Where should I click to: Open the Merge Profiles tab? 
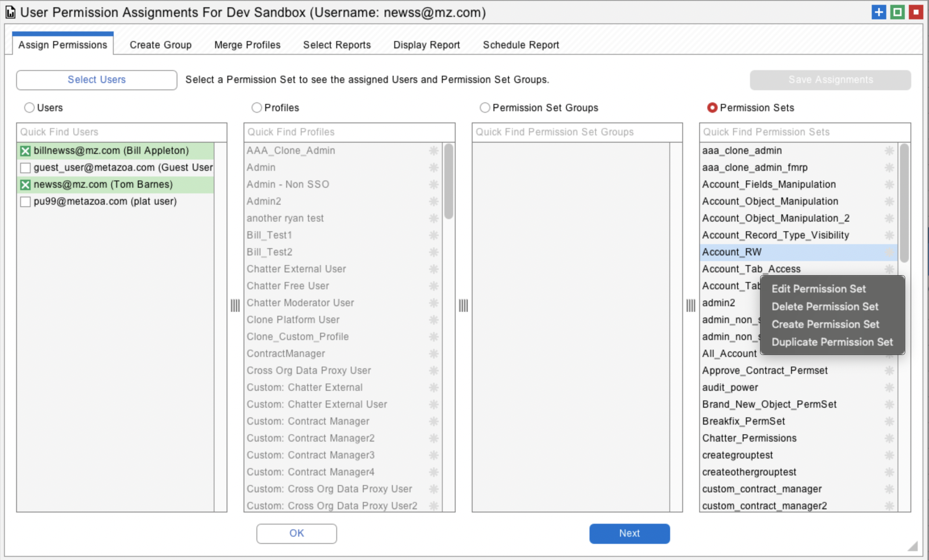pyautogui.click(x=247, y=45)
